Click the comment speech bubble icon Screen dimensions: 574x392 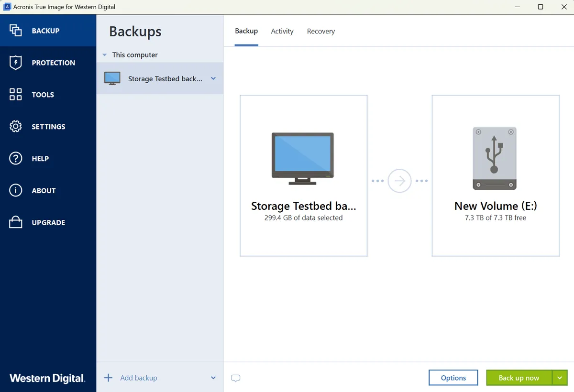[x=235, y=378]
